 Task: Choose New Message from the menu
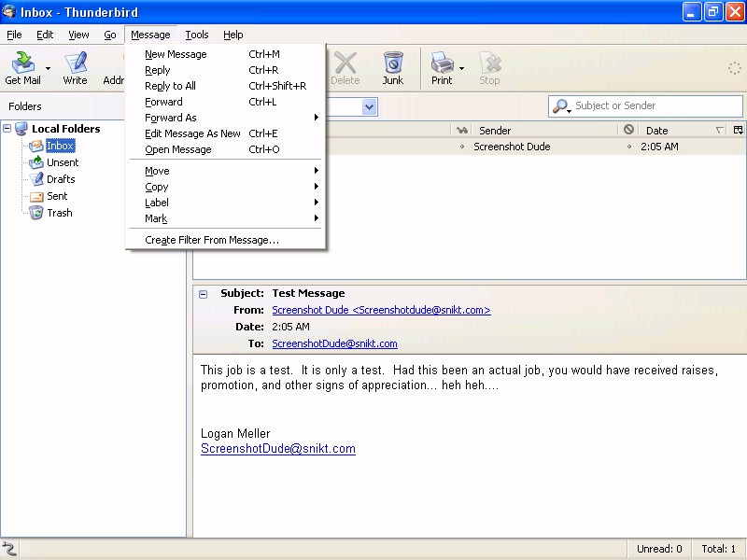(226, 54)
